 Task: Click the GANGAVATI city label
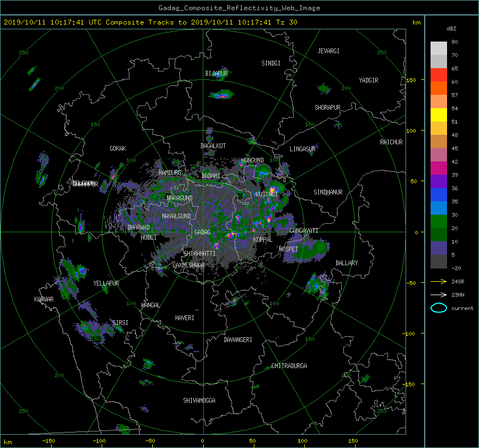tap(304, 231)
